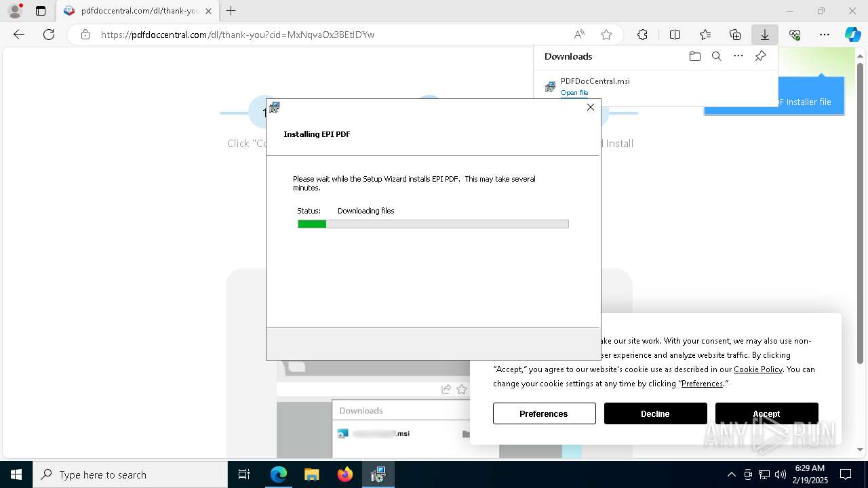Click the Downloading files status text

366,211
